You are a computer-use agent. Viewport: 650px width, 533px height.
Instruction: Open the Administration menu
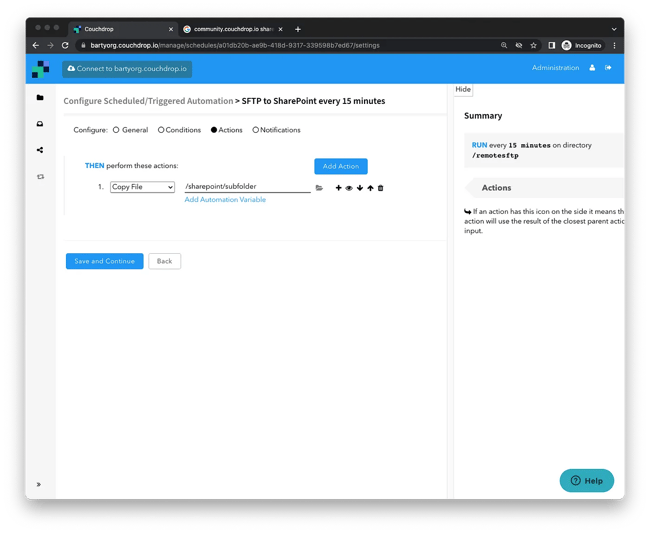pos(555,68)
